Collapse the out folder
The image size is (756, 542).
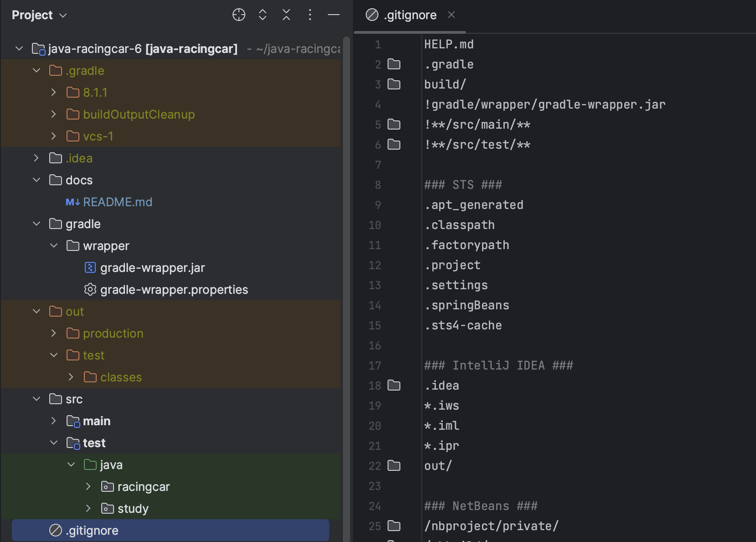click(36, 311)
